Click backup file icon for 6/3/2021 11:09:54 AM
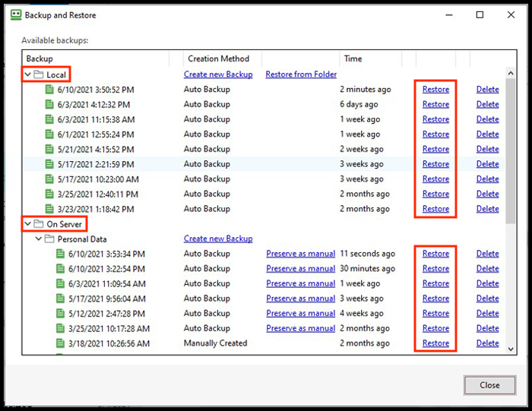 click(60, 283)
